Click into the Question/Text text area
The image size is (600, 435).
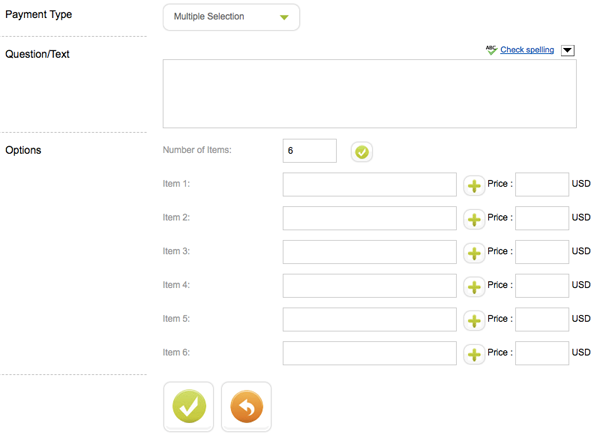[369, 93]
